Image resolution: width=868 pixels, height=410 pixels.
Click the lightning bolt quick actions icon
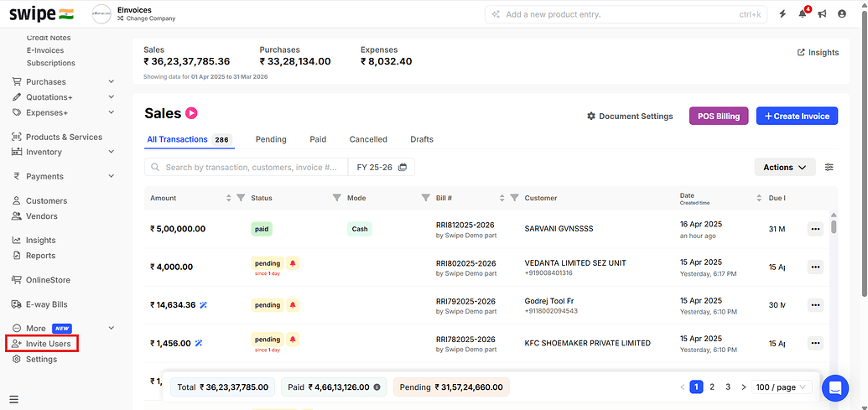click(783, 14)
